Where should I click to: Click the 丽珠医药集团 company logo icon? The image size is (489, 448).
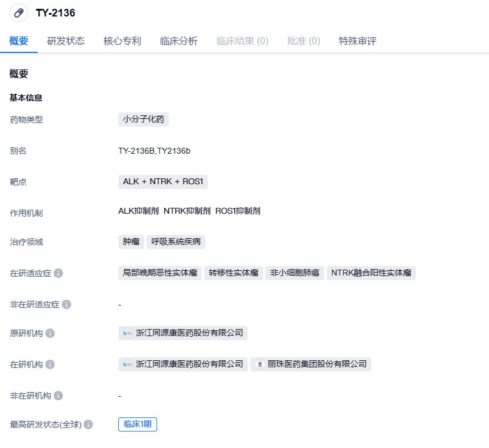point(260,364)
